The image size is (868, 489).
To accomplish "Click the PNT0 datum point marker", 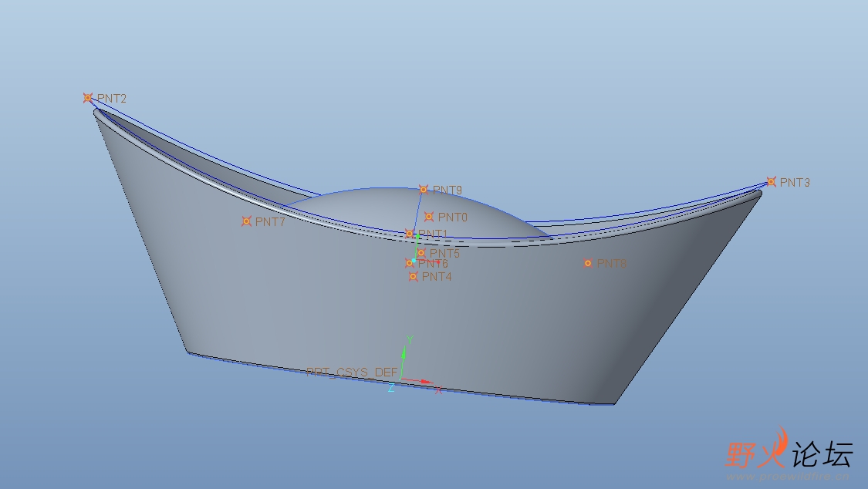I will tap(429, 217).
